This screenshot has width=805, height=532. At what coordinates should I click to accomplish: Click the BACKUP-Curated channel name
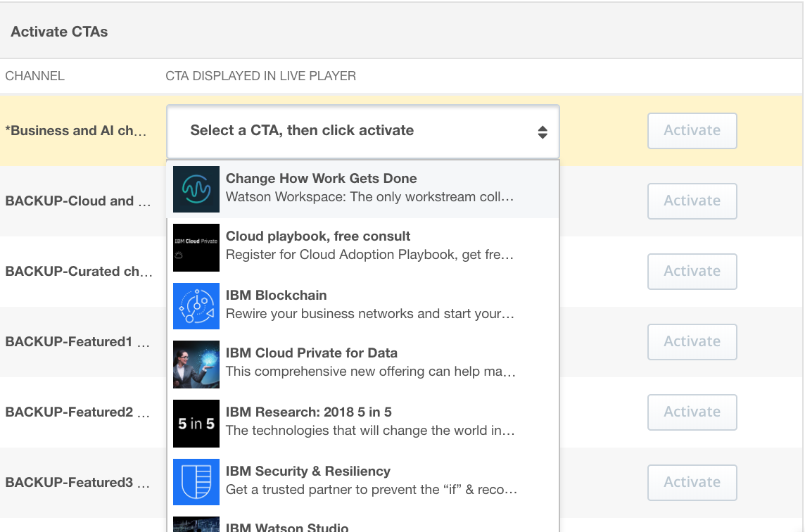click(x=79, y=272)
